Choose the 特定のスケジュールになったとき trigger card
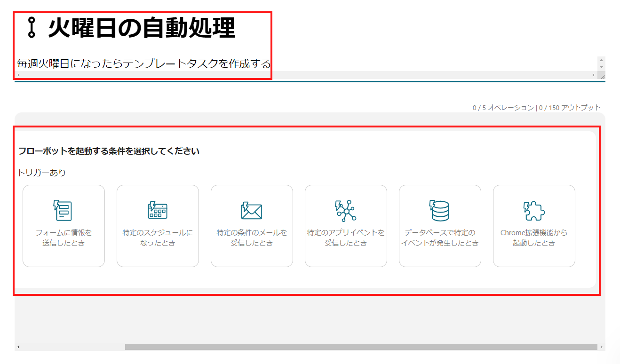This screenshot has width=620, height=364. [158, 226]
